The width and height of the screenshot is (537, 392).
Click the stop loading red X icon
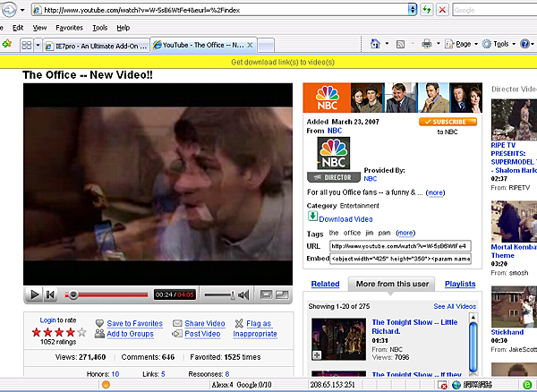coord(442,10)
